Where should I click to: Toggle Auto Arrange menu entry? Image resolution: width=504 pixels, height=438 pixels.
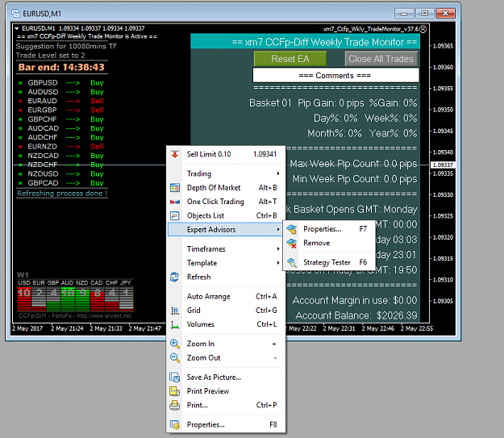(226, 297)
